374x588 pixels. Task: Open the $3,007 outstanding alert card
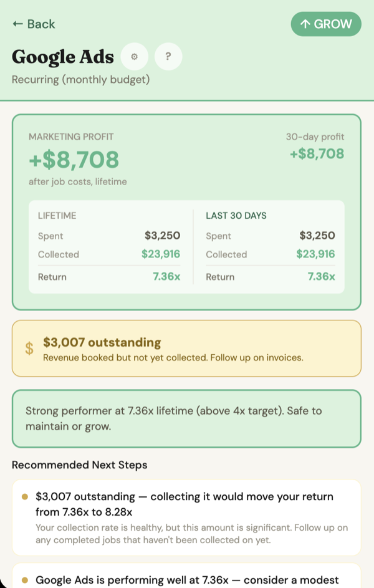187,347
